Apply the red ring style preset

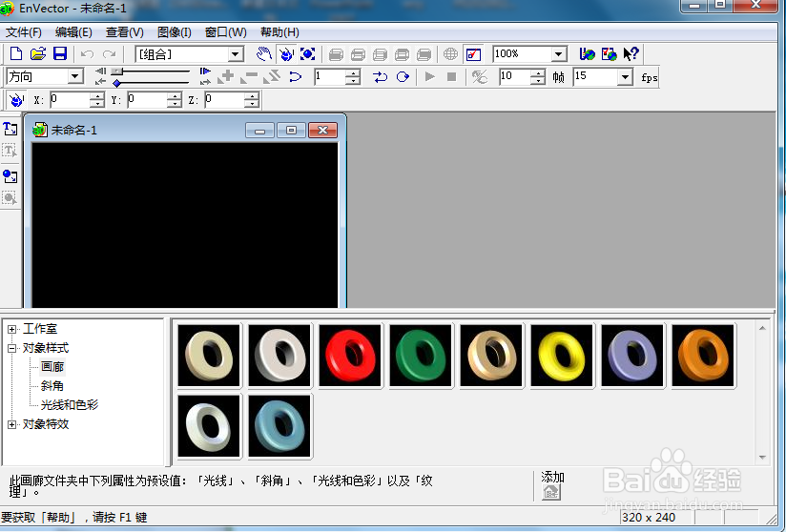coord(350,356)
